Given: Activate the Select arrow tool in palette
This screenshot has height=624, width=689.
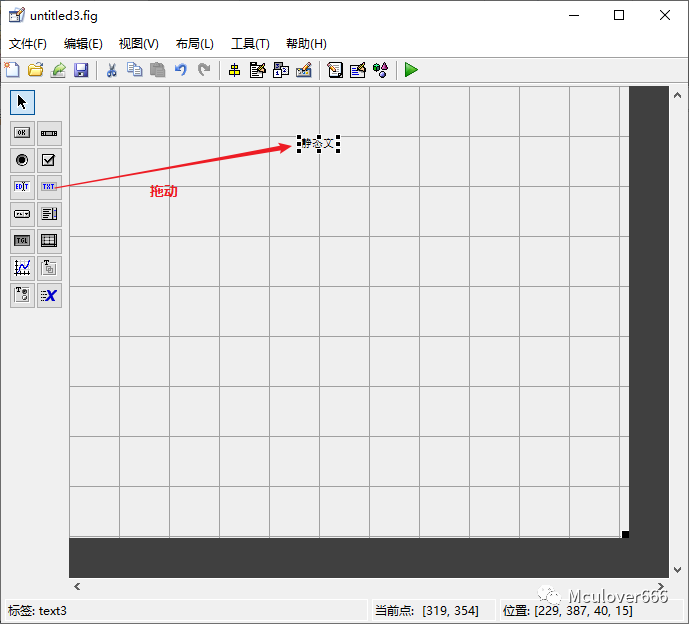Looking at the screenshot, I should [22, 102].
